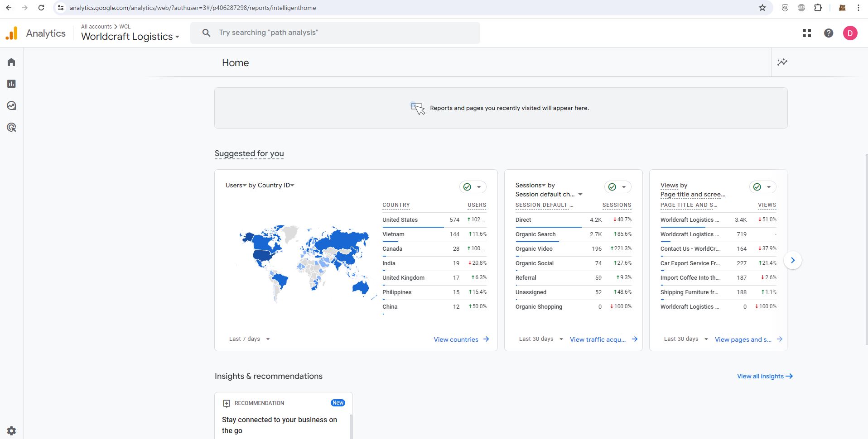Image resolution: width=868 pixels, height=439 pixels.
Task: Click Organic Search sessions row
Action: click(573, 234)
